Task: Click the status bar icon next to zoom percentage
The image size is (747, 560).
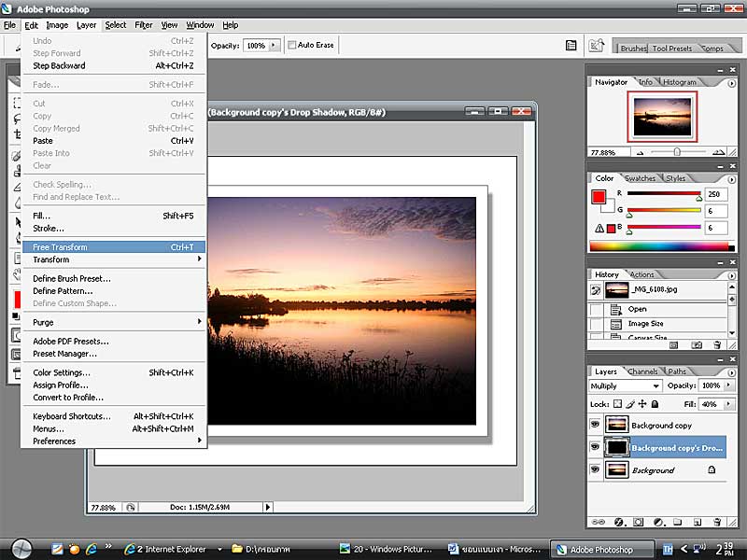Action: pyautogui.click(x=131, y=508)
